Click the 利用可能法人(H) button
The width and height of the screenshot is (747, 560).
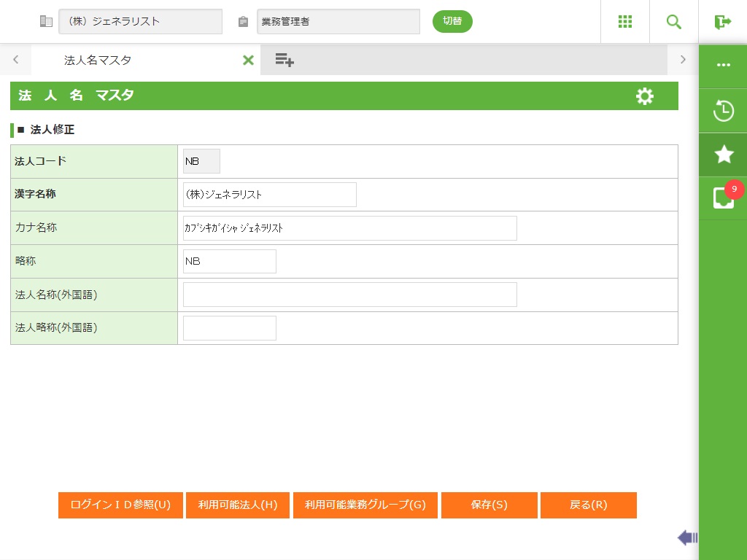[238, 505]
